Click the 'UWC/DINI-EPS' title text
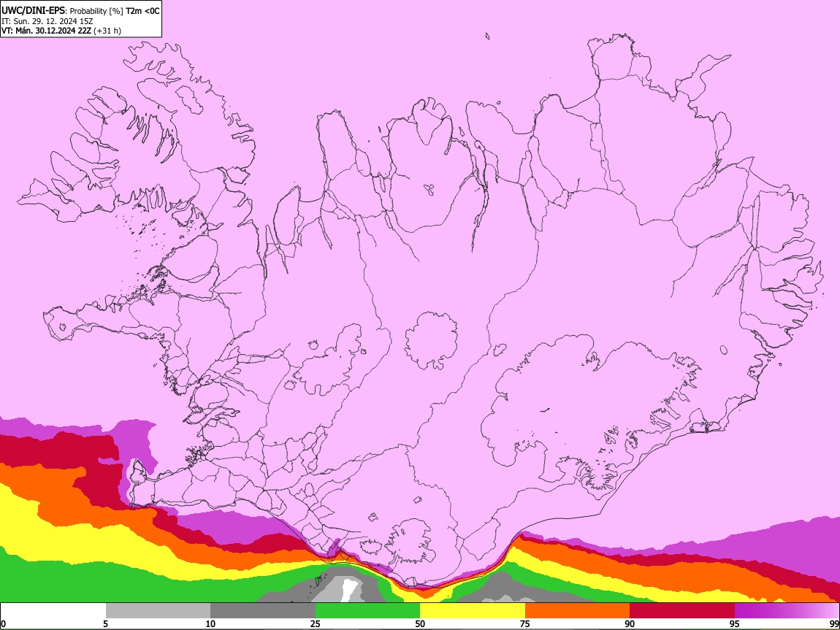The height and width of the screenshot is (630, 840). pyautogui.click(x=32, y=11)
